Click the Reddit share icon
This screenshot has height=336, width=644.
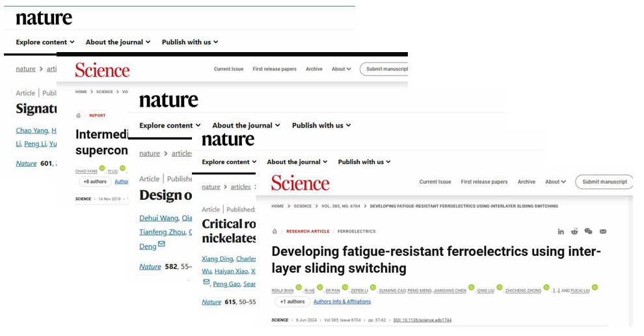pyautogui.click(x=574, y=232)
